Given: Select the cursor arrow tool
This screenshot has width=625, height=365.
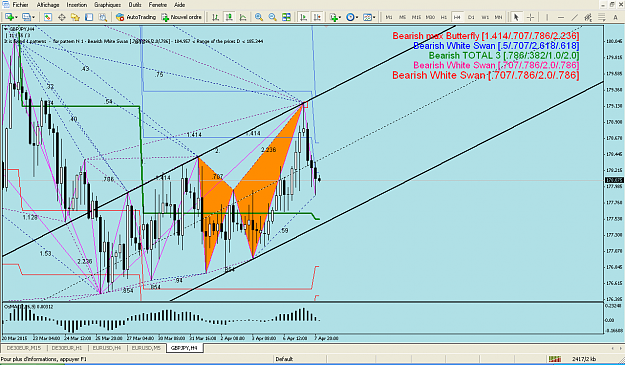Looking at the screenshot, I should [x=516, y=17].
